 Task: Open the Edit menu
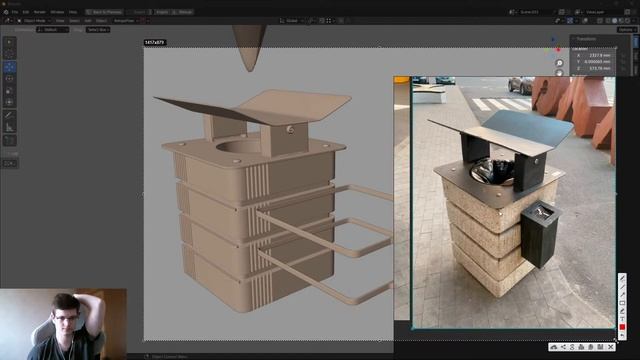(x=26, y=12)
